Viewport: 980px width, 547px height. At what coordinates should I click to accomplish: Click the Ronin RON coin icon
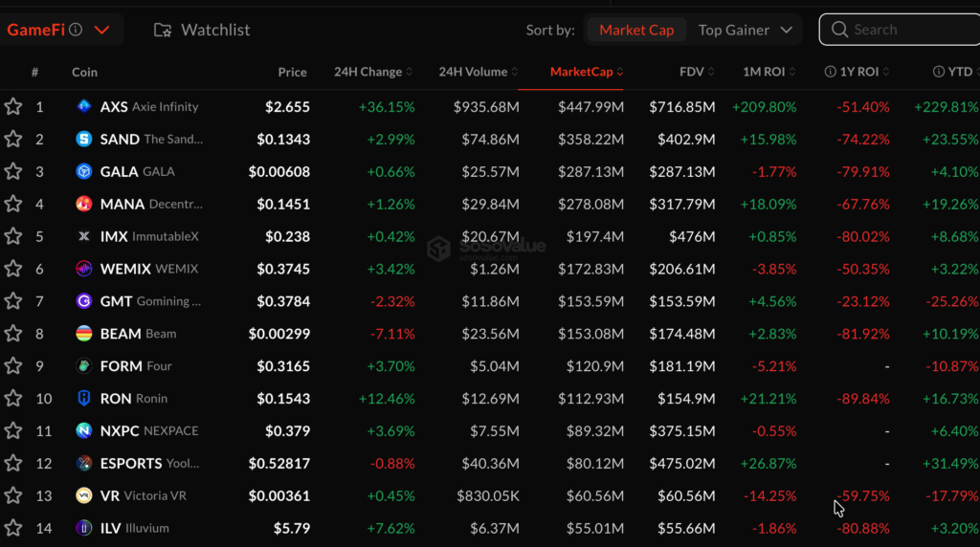click(x=84, y=399)
